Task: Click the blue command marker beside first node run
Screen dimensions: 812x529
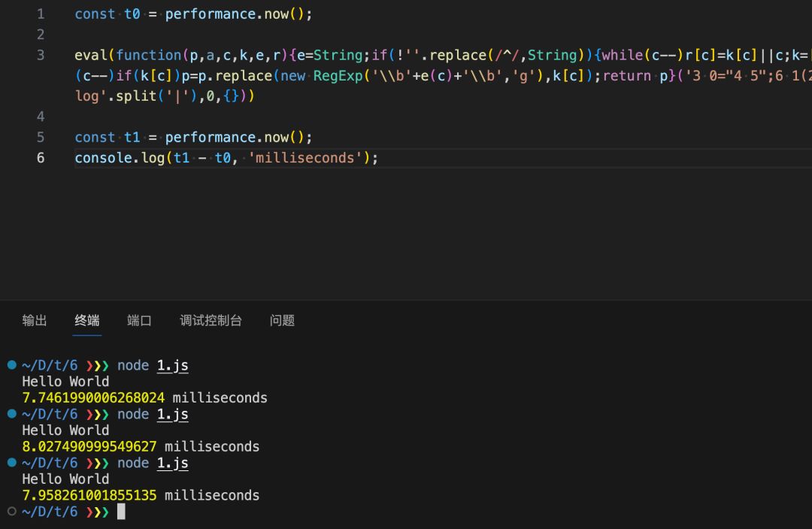Action: pos(11,366)
